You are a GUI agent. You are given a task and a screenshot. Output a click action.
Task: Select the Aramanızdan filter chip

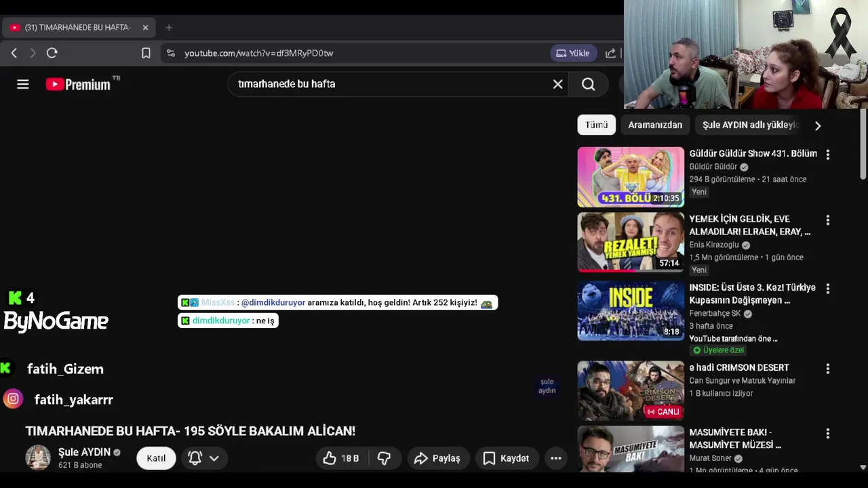point(655,125)
